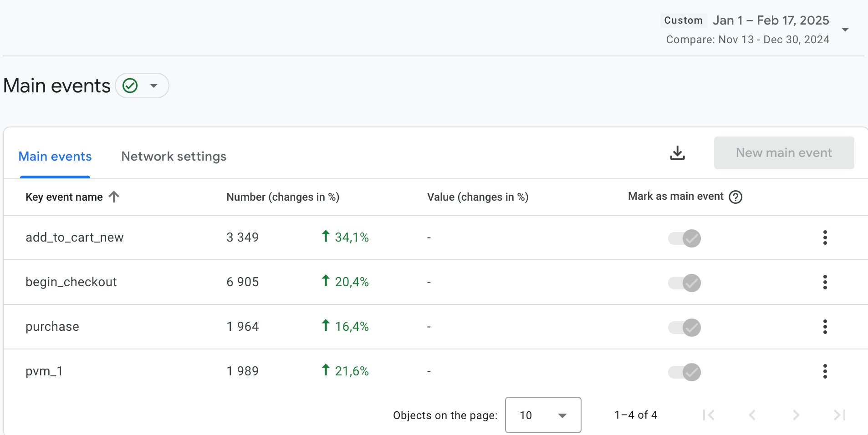868x435 pixels.
Task: Click the 1 964 count value
Action: pyautogui.click(x=242, y=327)
